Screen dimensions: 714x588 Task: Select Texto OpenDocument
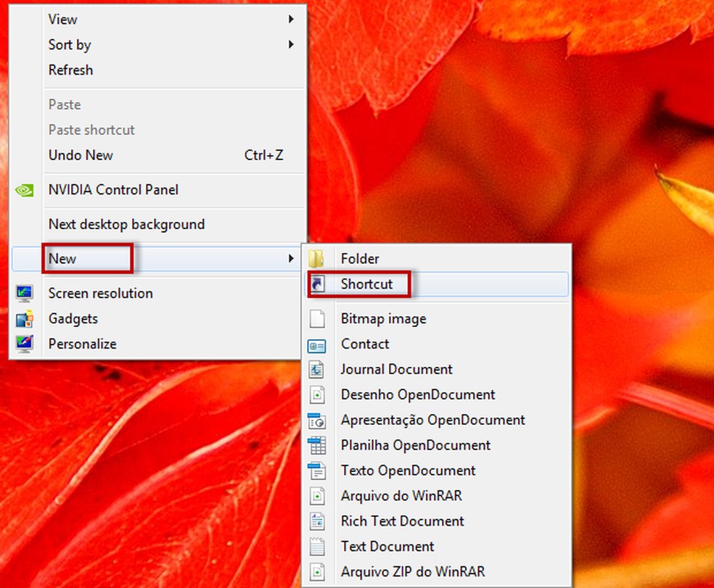pyautogui.click(x=436, y=471)
